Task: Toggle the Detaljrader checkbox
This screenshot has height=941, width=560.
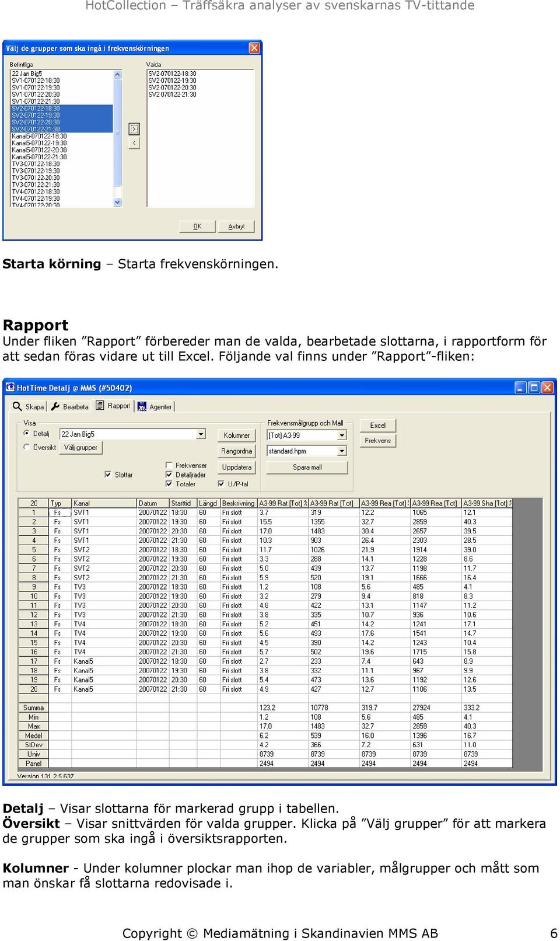Action: point(169,475)
